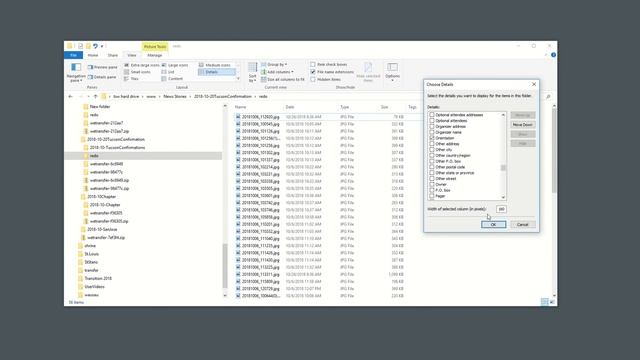Enable Item check boxes option
The height and width of the screenshot is (360, 640).
(x=313, y=64)
